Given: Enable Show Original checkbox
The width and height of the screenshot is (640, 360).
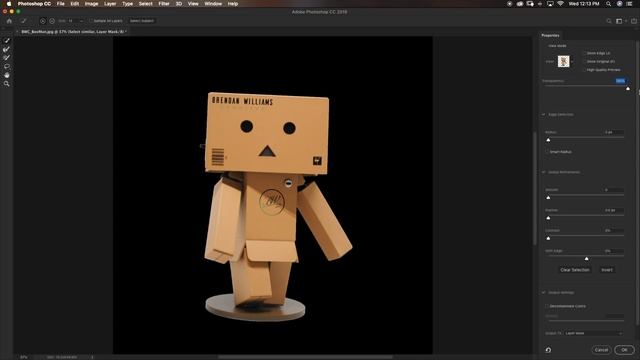Looking at the screenshot, I should (x=584, y=62).
